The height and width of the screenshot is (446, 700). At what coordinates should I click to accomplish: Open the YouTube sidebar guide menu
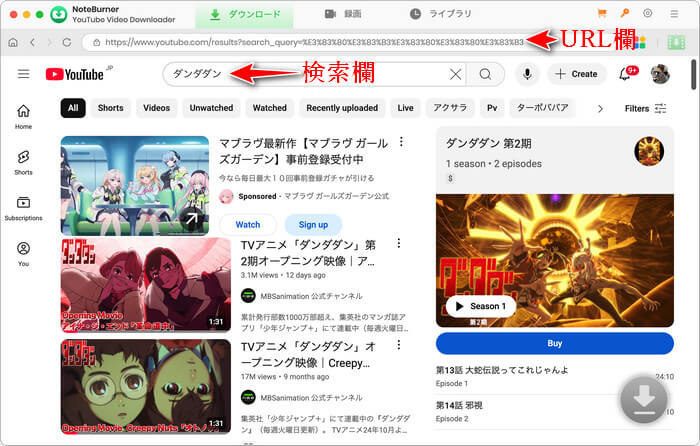click(x=24, y=74)
